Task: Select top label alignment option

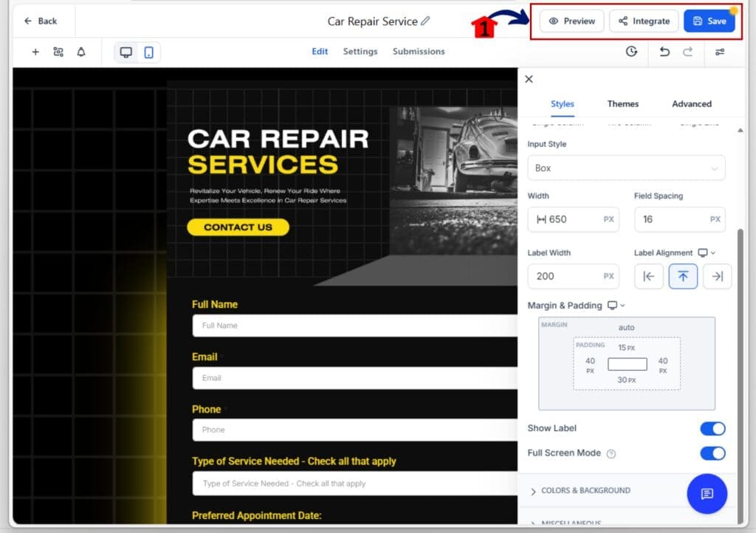Action: (683, 276)
